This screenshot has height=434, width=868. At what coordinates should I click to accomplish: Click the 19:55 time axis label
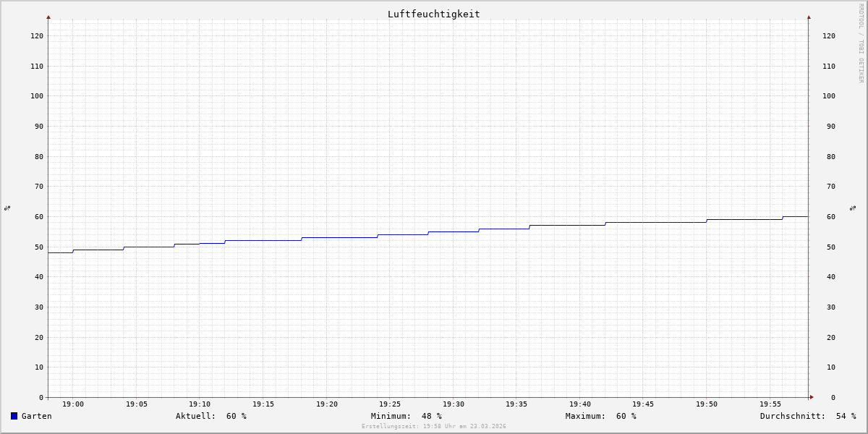tap(770, 404)
